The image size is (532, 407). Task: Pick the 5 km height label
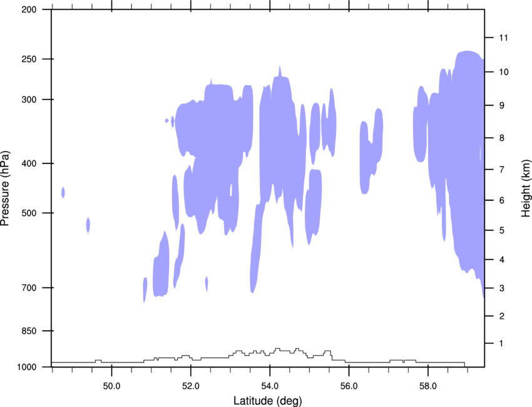(x=501, y=230)
